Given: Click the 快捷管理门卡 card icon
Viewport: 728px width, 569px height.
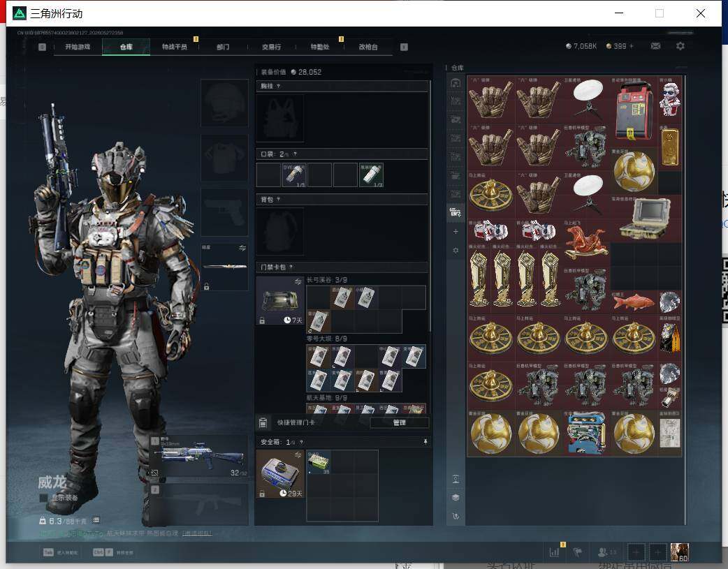Looking at the screenshot, I should (263, 423).
